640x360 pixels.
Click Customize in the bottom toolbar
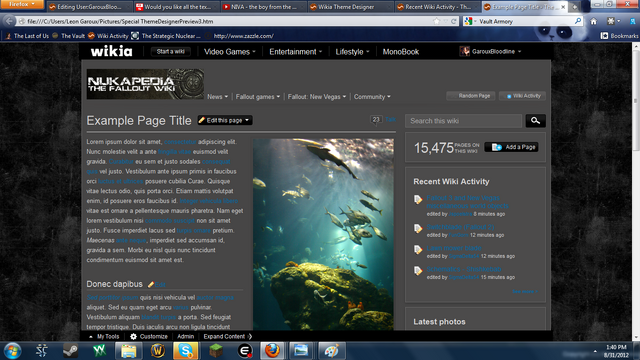point(149,336)
